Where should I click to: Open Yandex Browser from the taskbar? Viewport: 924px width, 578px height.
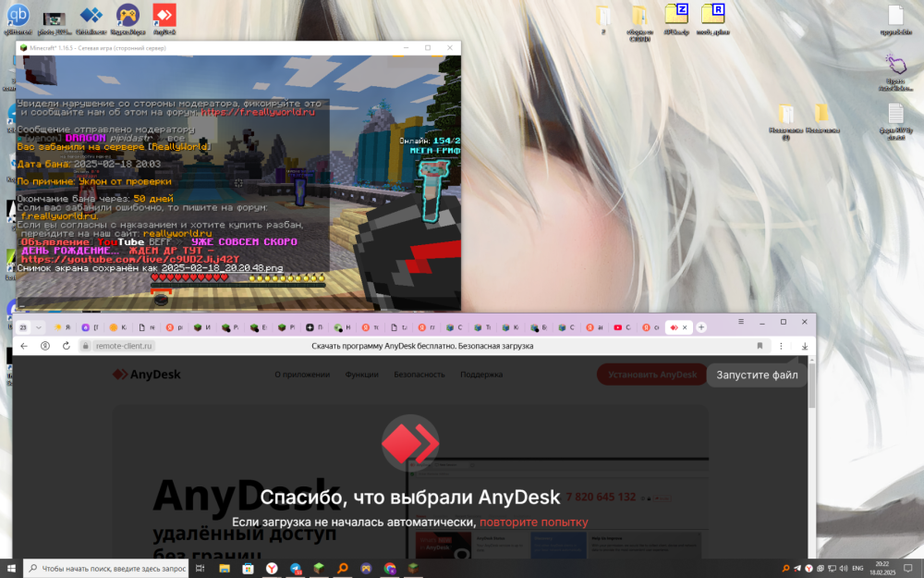(x=272, y=569)
